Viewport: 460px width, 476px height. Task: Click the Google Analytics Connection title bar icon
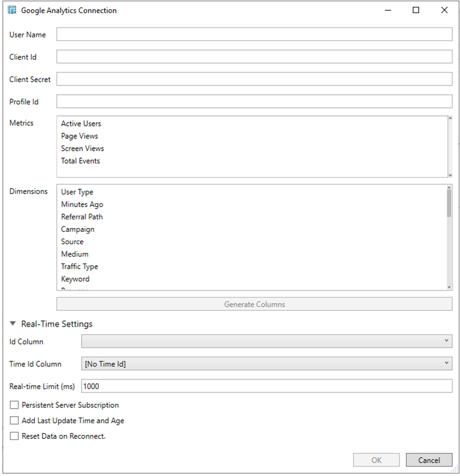(12, 11)
